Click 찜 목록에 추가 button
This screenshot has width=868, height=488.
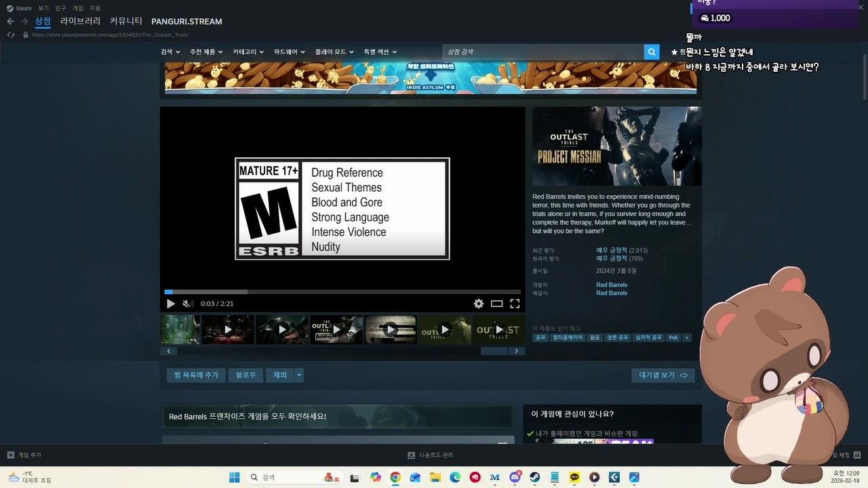pos(196,375)
